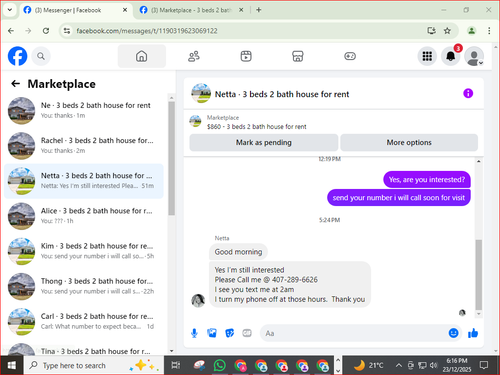
Task: Open Facebook search magnifier
Action: click(41, 56)
